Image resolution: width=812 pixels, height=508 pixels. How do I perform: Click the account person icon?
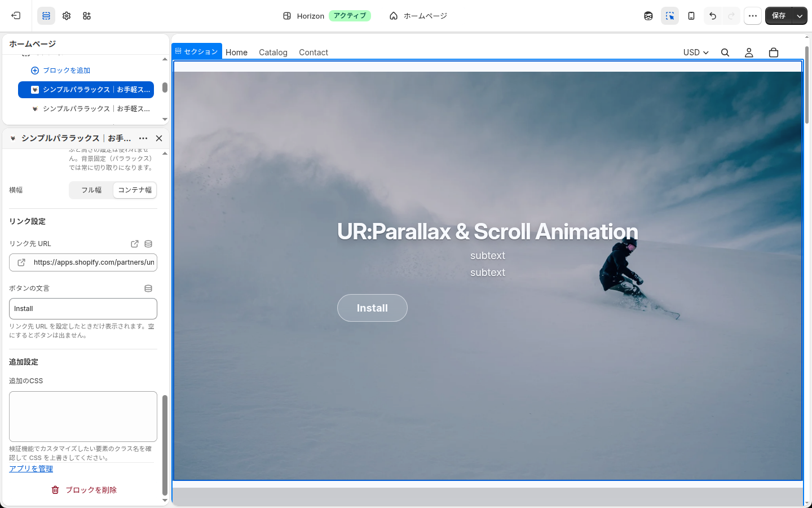coord(749,52)
